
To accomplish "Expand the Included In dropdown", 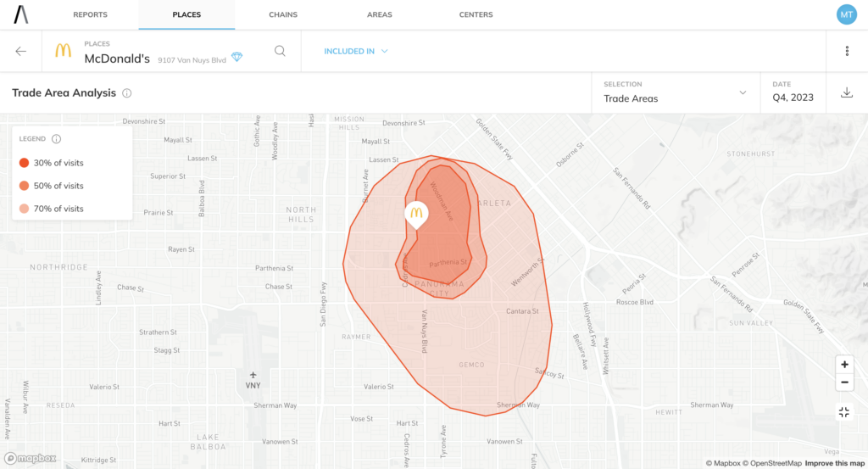I will coord(356,51).
